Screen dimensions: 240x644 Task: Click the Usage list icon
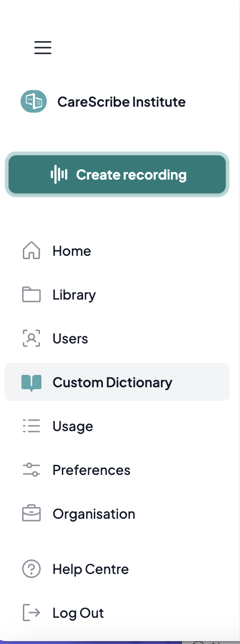(31, 426)
